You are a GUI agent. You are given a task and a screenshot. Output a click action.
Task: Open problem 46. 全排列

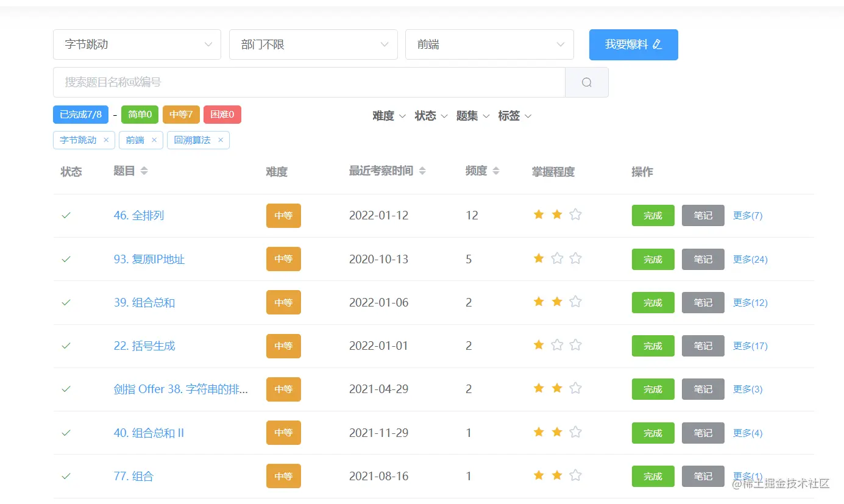[139, 215]
